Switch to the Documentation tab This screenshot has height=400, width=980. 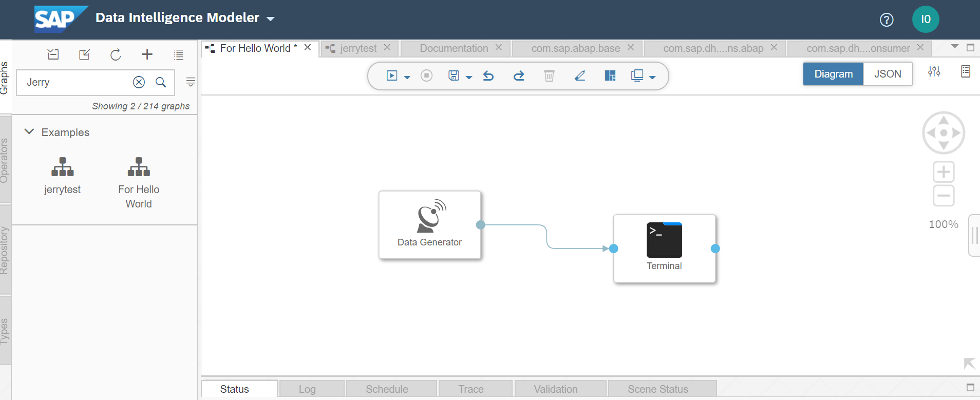pos(454,48)
